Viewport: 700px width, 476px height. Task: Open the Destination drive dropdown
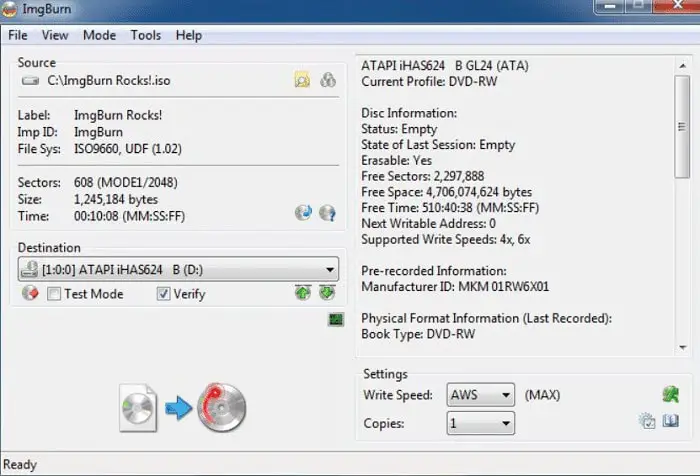(x=178, y=269)
